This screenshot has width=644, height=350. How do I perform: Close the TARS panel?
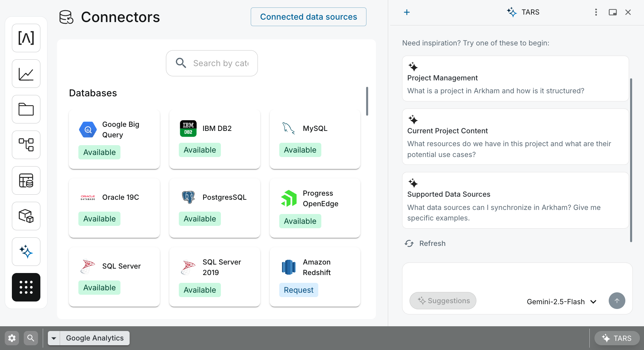628,12
